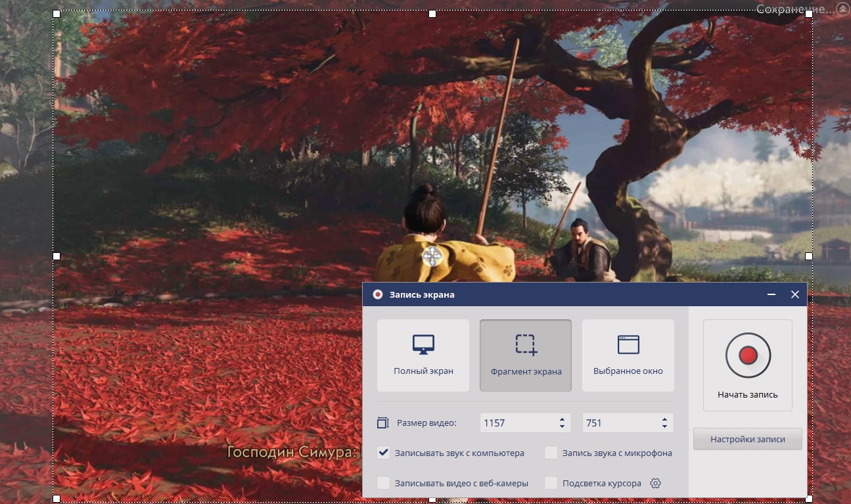Click the left-middle selection edge handle
Image resolution: width=851 pixels, height=504 pixels.
point(56,256)
